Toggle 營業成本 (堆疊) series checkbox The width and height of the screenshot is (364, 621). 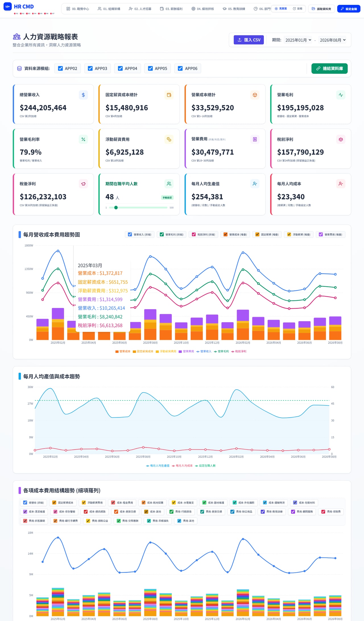pyautogui.click(x=226, y=235)
